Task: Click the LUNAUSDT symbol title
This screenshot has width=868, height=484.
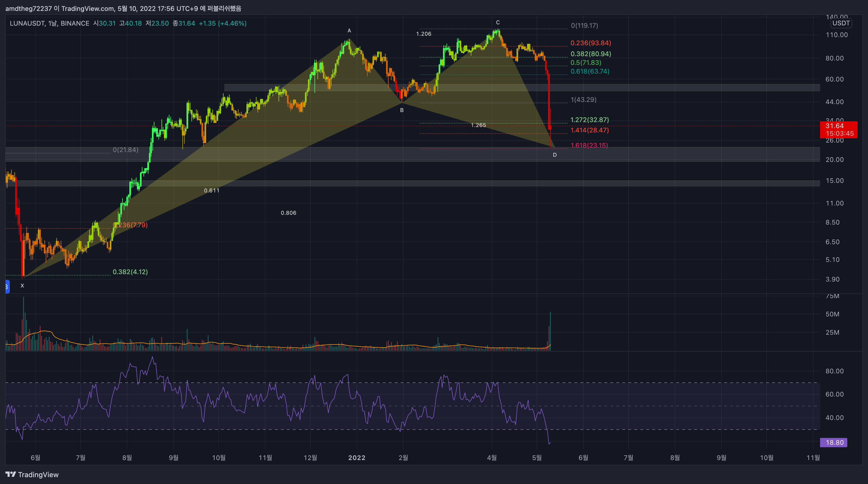Action: click(x=27, y=23)
